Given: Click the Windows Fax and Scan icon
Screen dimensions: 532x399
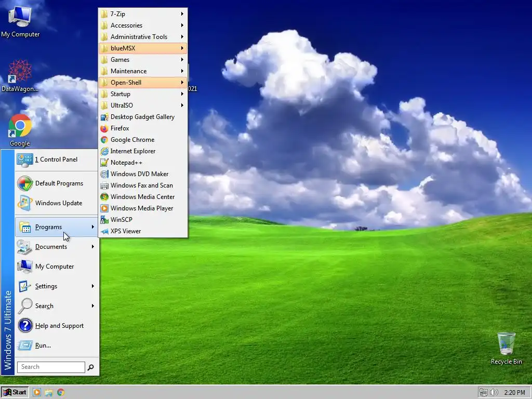Looking at the screenshot, I should [104, 185].
